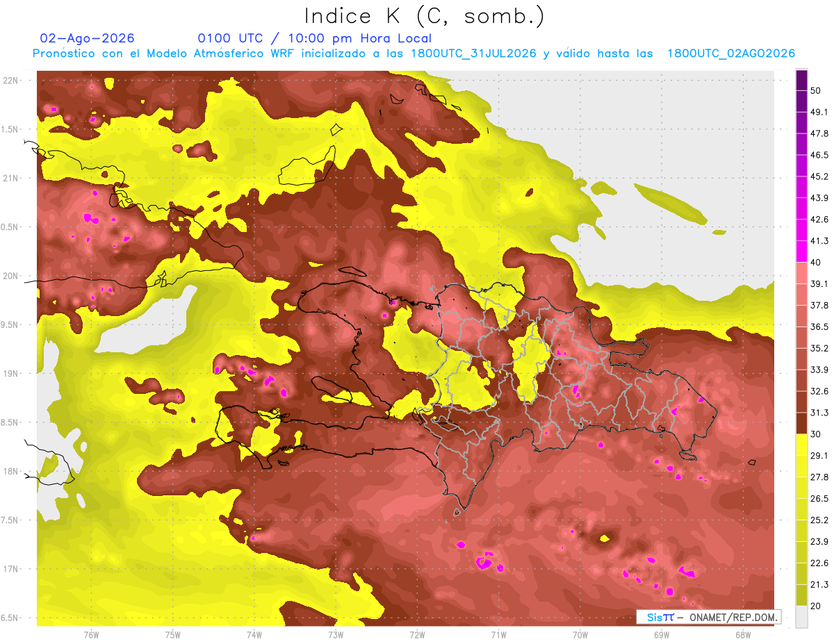Select the forecast date '02-Ago-2026'
834x644 pixels.
pos(87,38)
